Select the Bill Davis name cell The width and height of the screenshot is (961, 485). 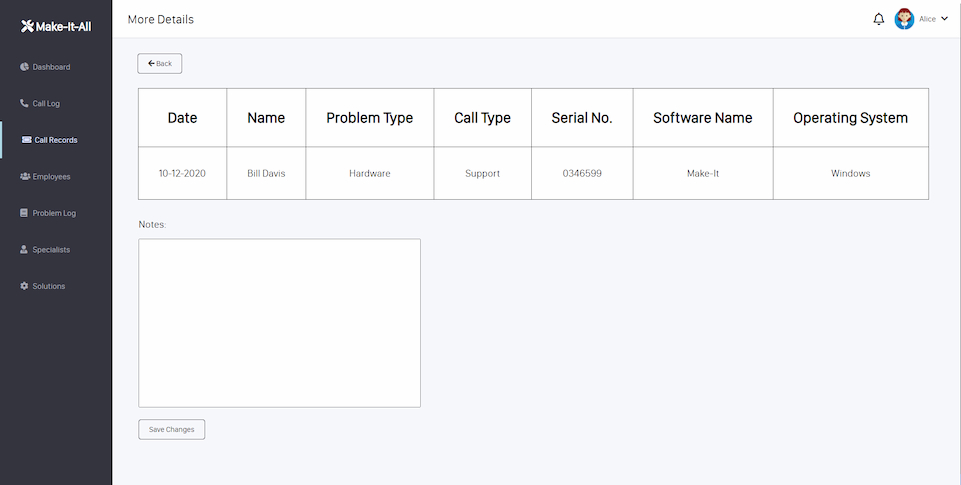click(x=266, y=174)
